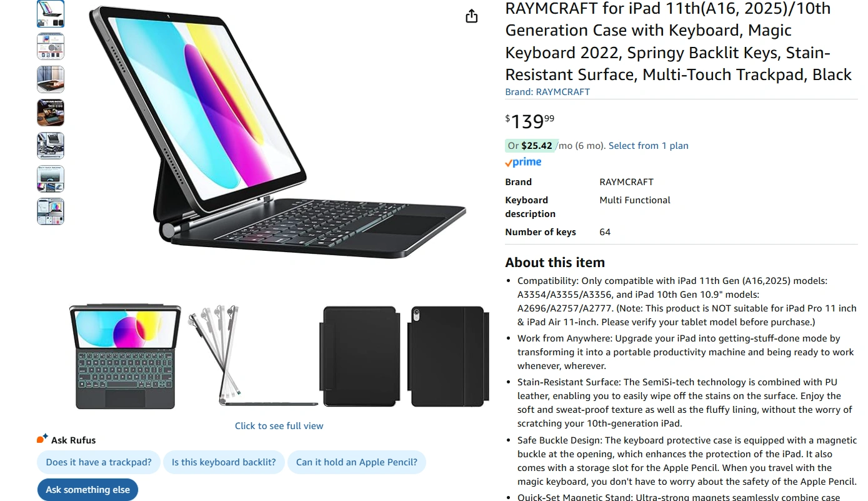Viewport: 868px width, 501px height.
Task: Click 'Click to see full view' link
Action: click(x=279, y=426)
